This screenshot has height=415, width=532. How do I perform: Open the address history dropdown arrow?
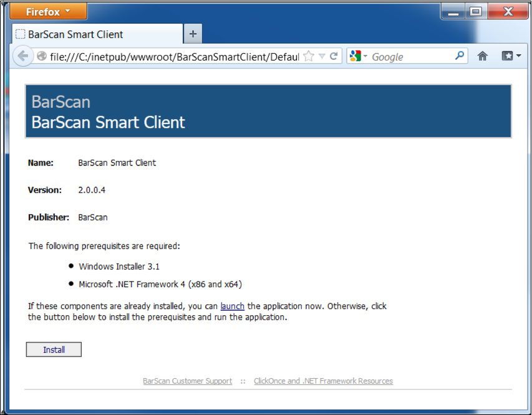(x=322, y=56)
